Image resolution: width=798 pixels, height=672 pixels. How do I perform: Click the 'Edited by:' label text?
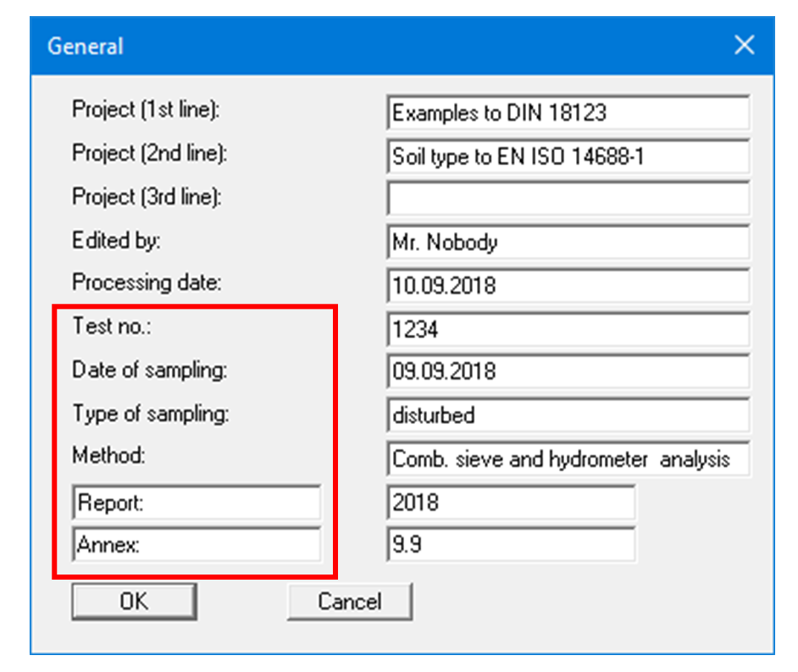(116, 240)
